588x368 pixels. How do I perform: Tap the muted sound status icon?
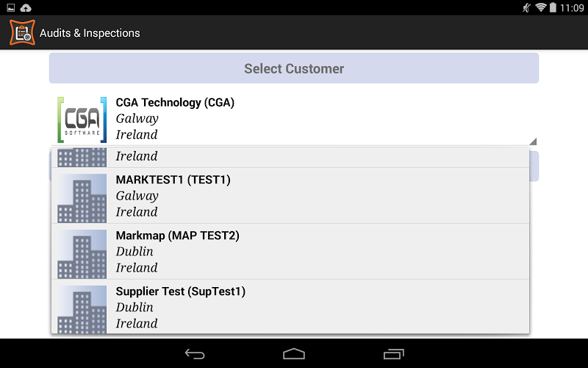pos(526,7)
